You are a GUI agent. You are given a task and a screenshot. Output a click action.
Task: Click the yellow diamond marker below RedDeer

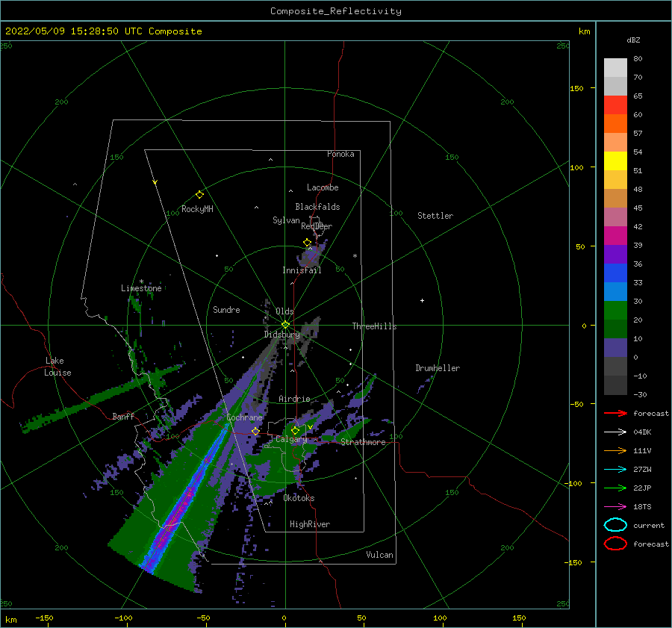click(308, 243)
